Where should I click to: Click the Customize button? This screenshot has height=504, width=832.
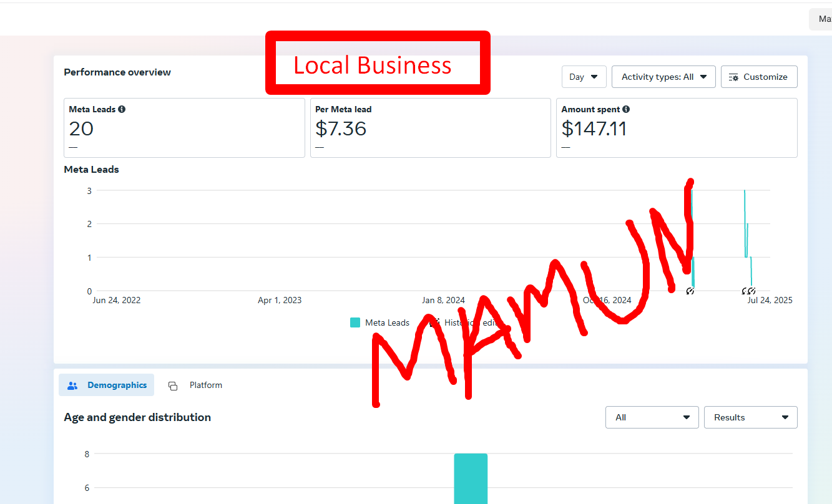point(759,77)
